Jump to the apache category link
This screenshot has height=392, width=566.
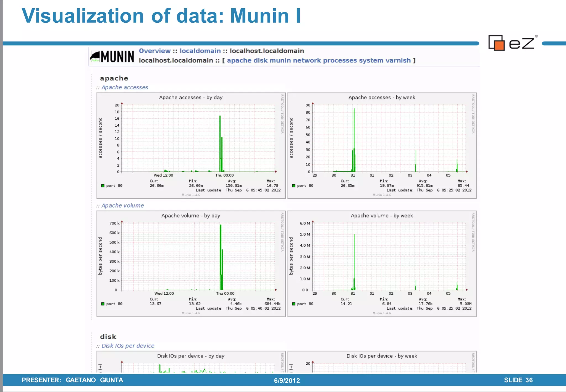coord(239,61)
